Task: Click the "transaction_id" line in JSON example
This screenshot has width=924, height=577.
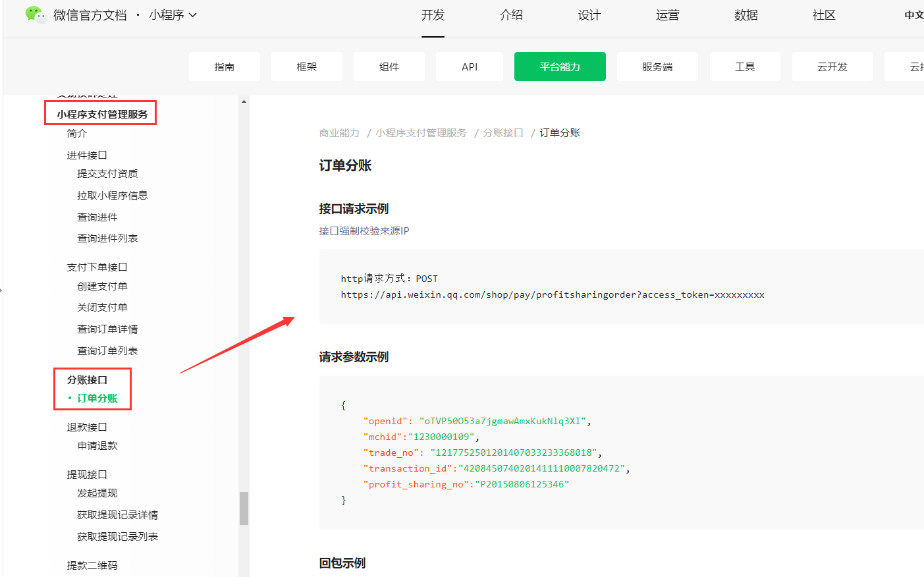Action: coord(497,468)
